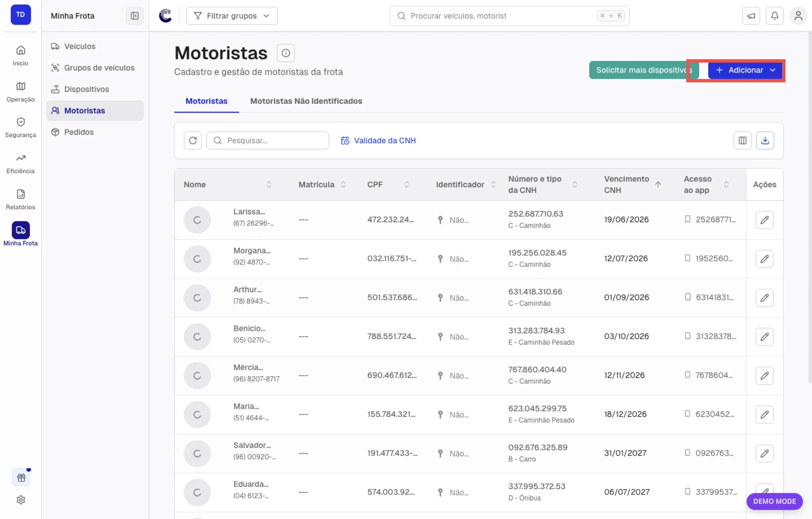This screenshot has width=812, height=519.
Task: Click the TD workspace avatar
Action: [21, 15]
